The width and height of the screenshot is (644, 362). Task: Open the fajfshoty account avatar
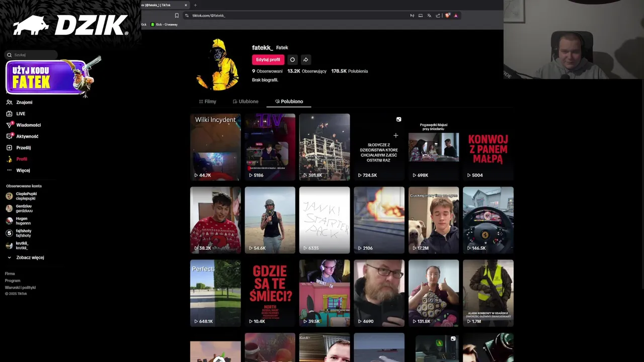coord(9,233)
